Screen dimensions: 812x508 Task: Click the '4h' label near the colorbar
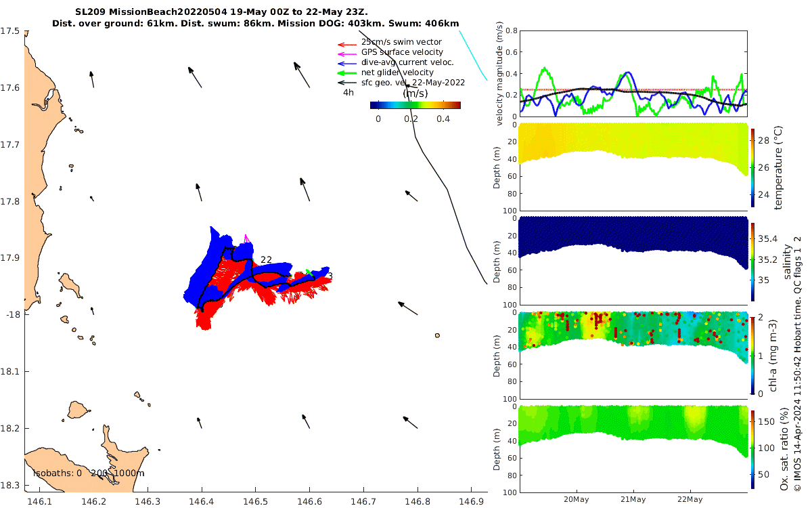click(348, 93)
